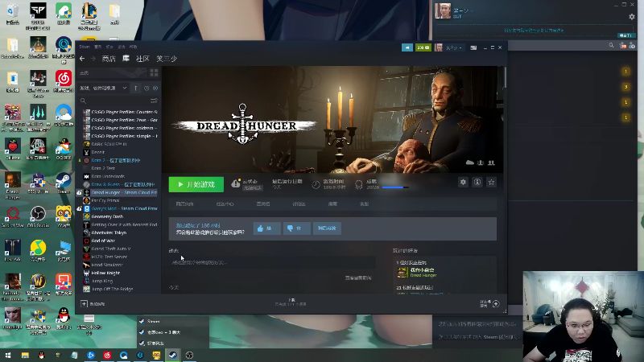Open File Explorer from taskbar
This screenshot has width=644, height=362.
(x=25, y=355)
